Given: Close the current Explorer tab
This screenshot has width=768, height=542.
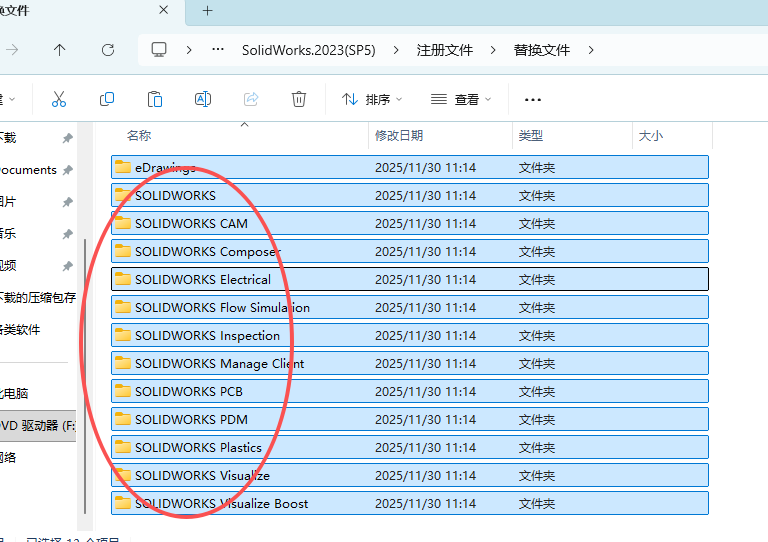Looking at the screenshot, I should [x=164, y=10].
